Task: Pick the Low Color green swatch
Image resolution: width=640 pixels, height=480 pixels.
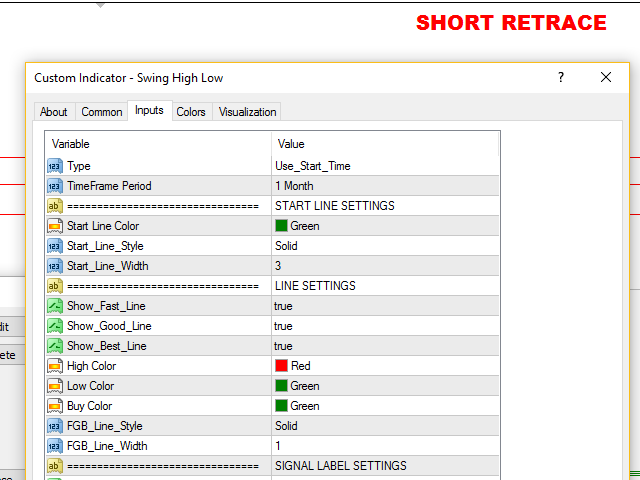Action: [x=281, y=386]
